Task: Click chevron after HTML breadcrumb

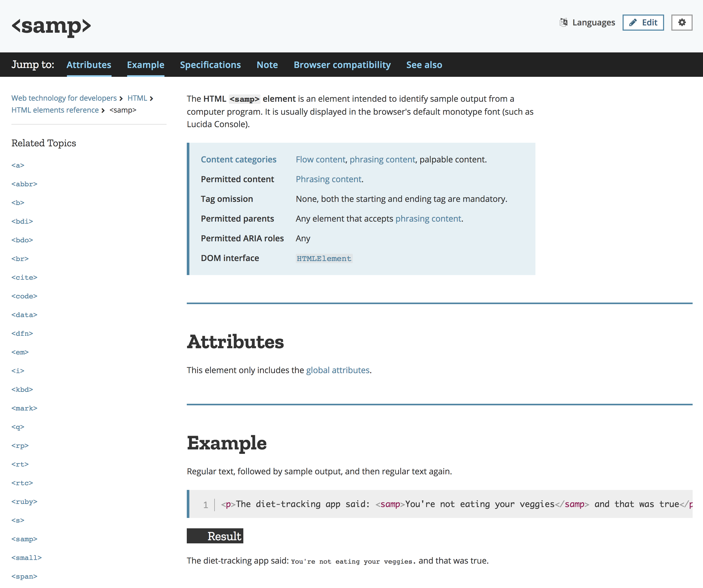Action: point(152,98)
